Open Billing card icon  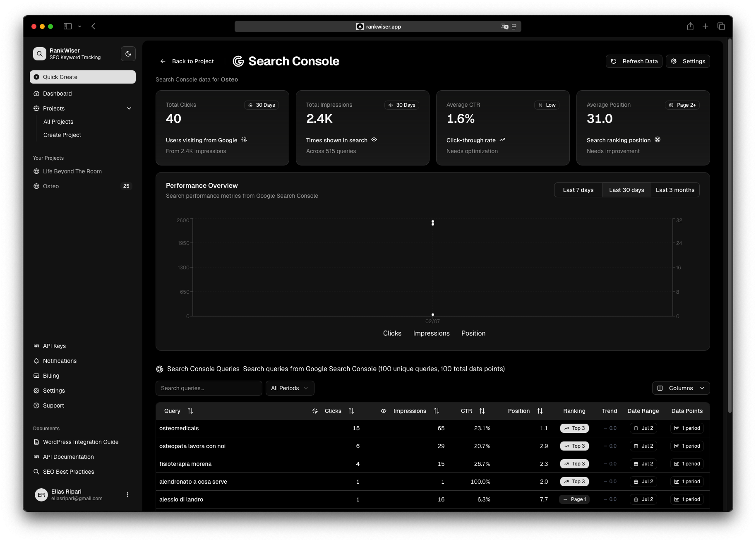pyautogui.click(x=36, y=376)
